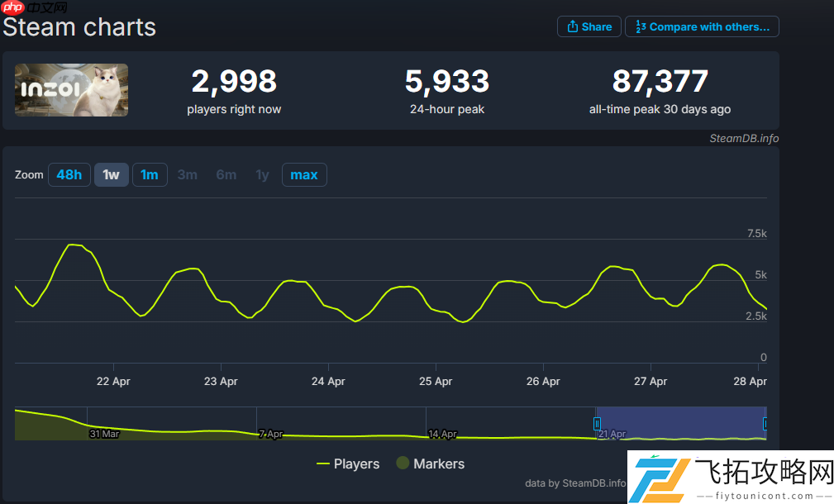Select the 1w zoom range

tap(111, 175)
